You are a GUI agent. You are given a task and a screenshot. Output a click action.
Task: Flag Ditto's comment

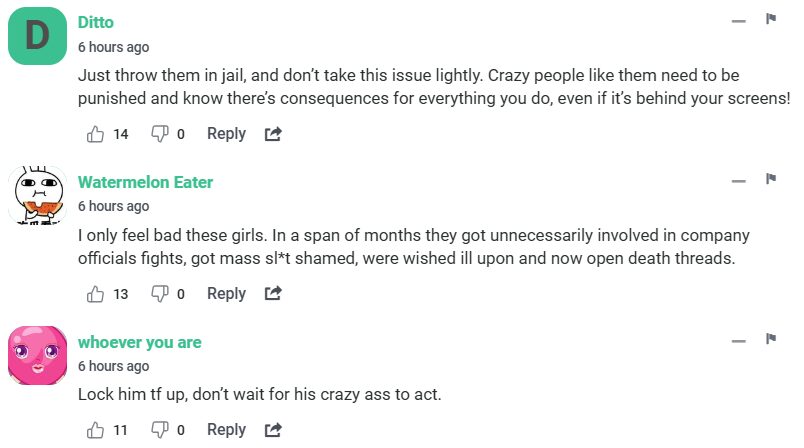[771, 19]
